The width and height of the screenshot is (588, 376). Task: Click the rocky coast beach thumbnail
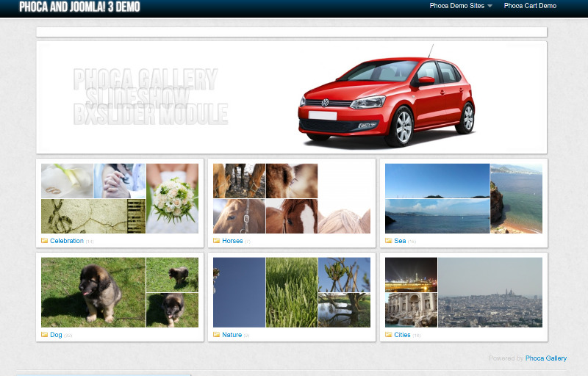coord(517,198)
